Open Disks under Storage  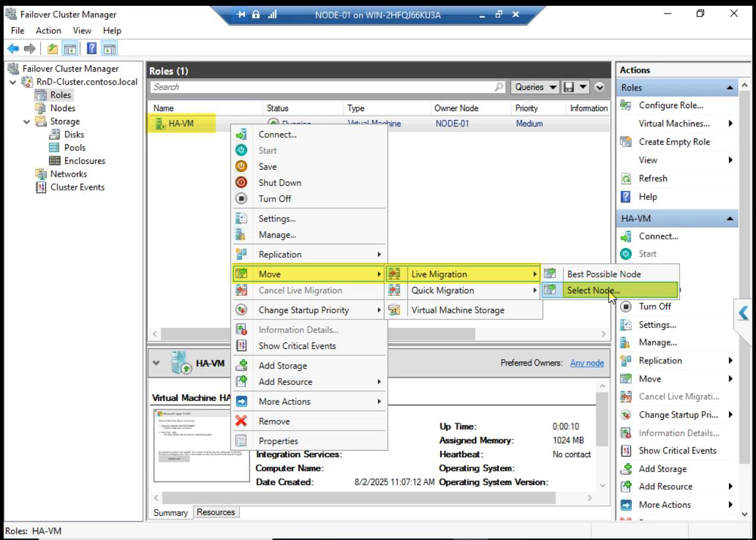pyautogui.click(x=74, y=134)
